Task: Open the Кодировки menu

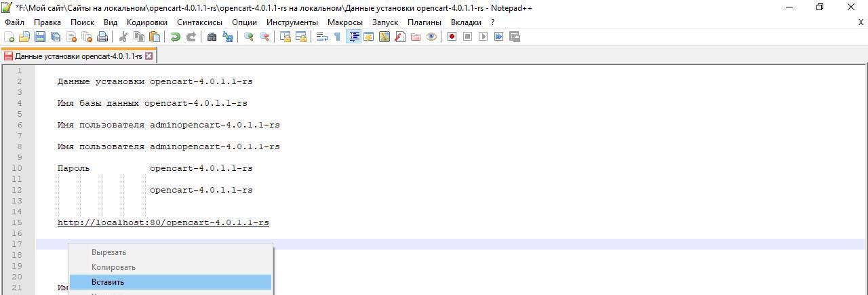Action: click(x=146, y=22)
